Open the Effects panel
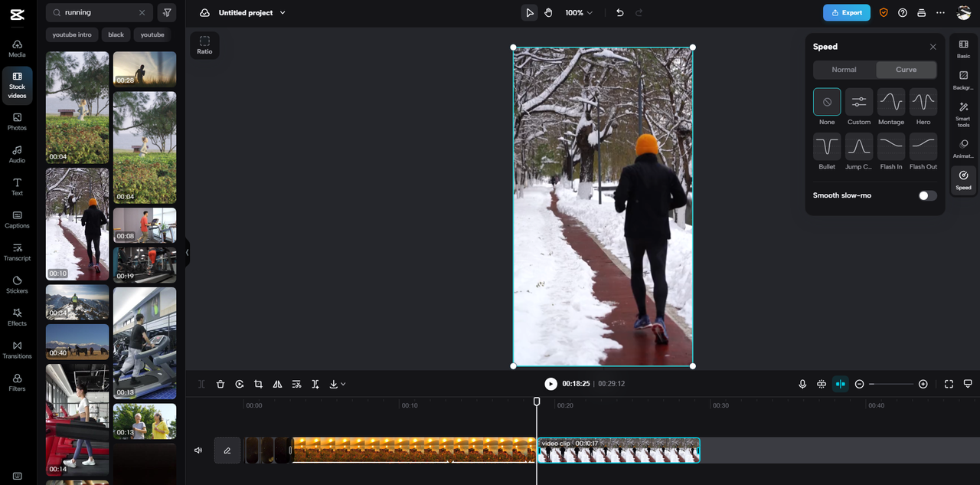The height and width of the screenshot is (485, 980). tap(17, 317)
